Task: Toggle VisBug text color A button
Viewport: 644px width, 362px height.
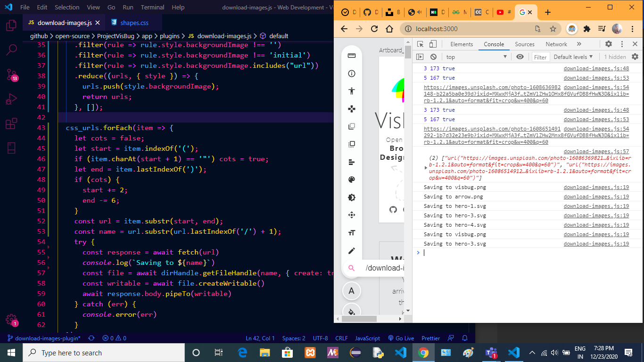Action: (351, 291)
